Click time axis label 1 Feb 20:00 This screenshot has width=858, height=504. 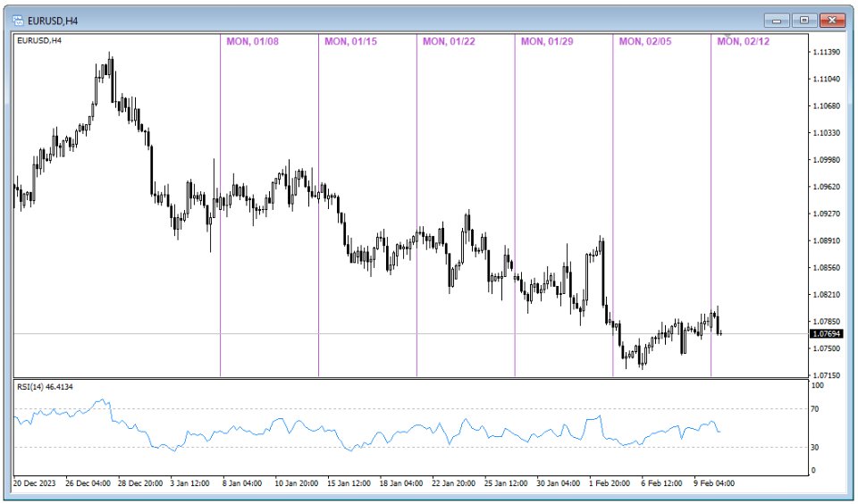point(609,483)
